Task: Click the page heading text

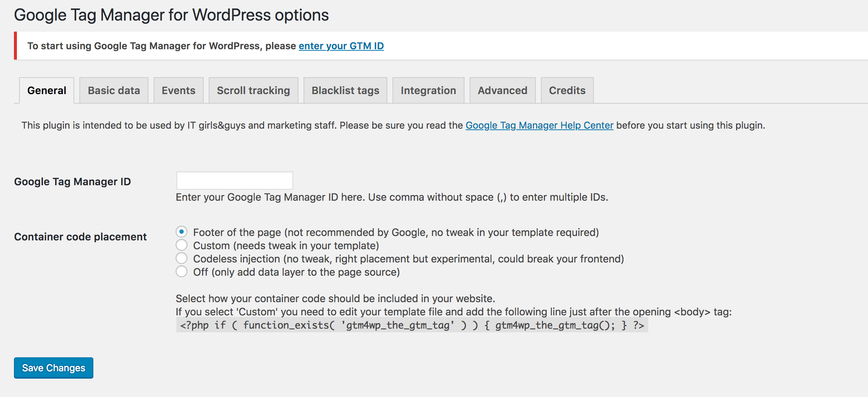Action: pyautogui.click(x=172, y=15)
